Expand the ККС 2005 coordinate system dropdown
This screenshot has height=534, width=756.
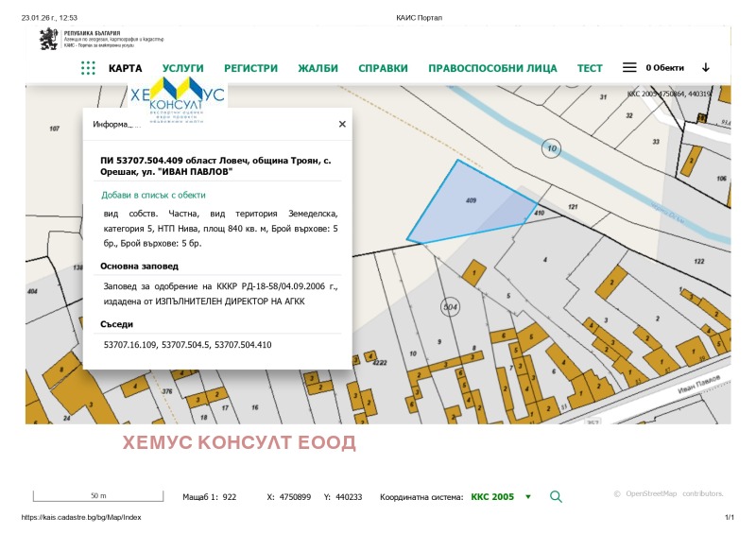tap(528, 496)
